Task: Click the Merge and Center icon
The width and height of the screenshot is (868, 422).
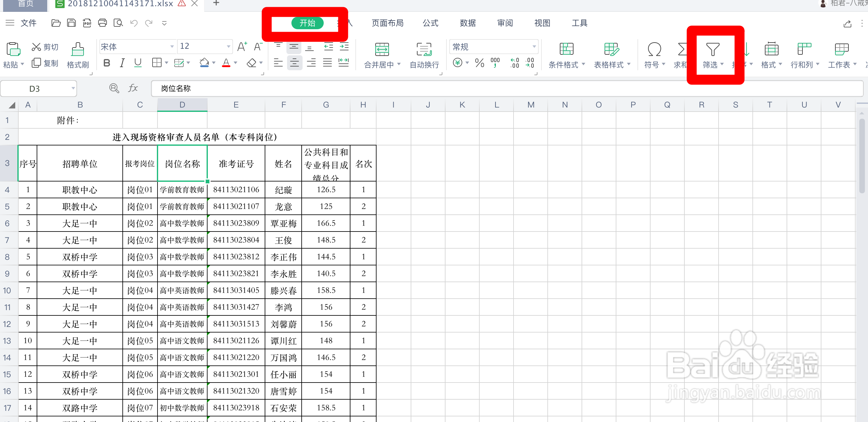Action: point(382,49)
